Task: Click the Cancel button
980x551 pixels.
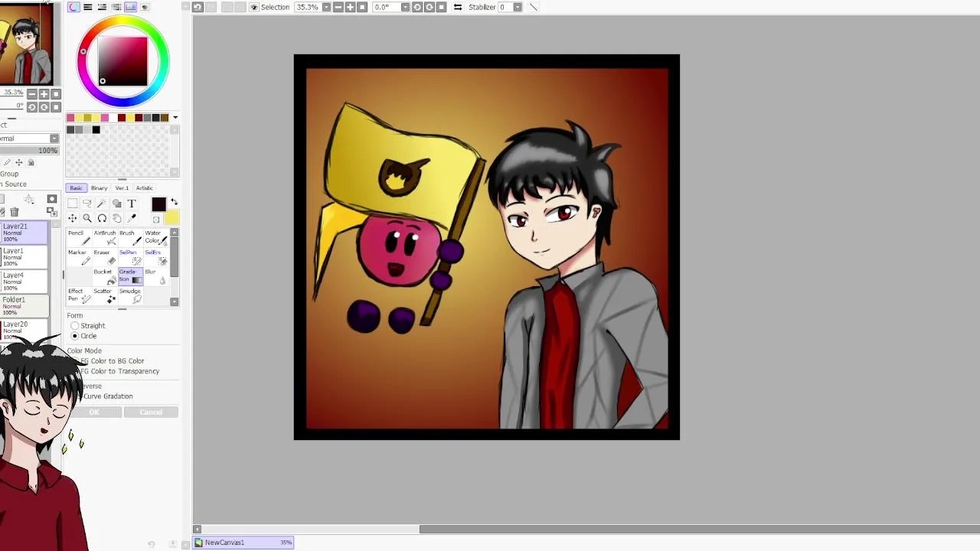Action: click(x=151, y=412)
